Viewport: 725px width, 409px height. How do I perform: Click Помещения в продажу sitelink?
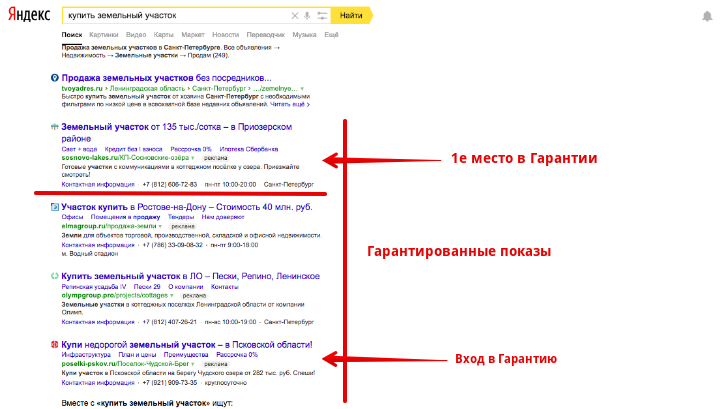(x=125, y=217)
